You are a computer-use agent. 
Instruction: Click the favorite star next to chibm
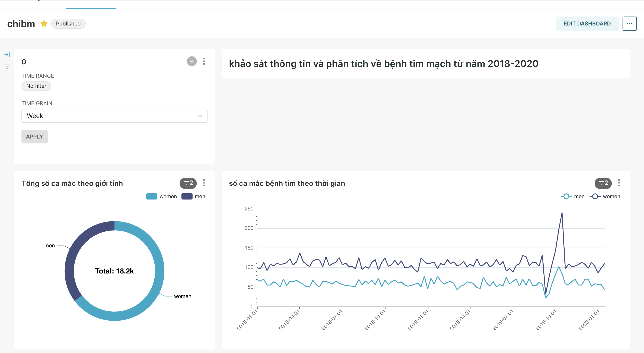tap(44, 23)
